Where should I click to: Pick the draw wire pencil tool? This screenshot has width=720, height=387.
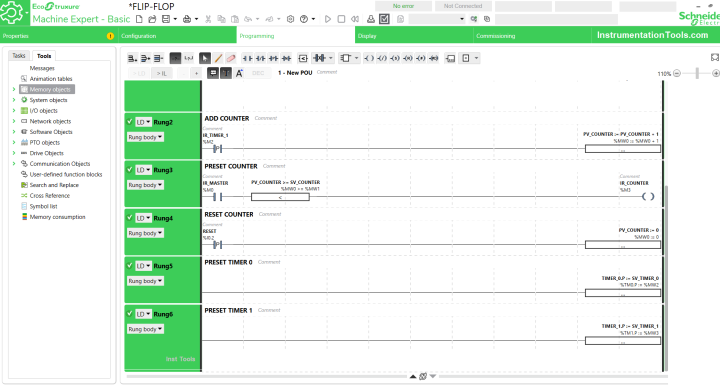tap(218, 58)
